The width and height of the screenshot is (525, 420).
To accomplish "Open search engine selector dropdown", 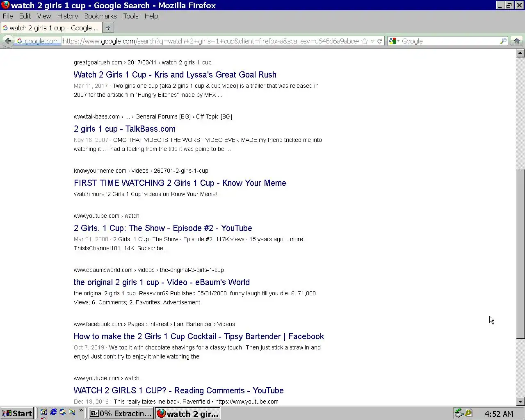I will [x=395, y=41].
